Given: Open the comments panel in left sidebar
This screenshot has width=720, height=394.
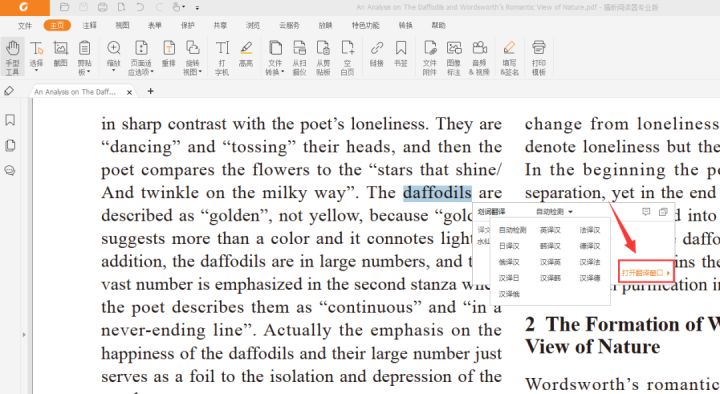Looking at the screenshot, I should (10, 171).
